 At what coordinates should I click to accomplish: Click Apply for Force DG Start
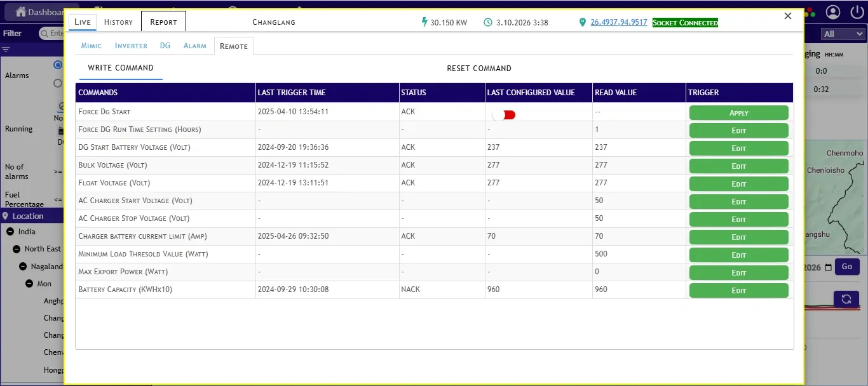tap(738, 112)
